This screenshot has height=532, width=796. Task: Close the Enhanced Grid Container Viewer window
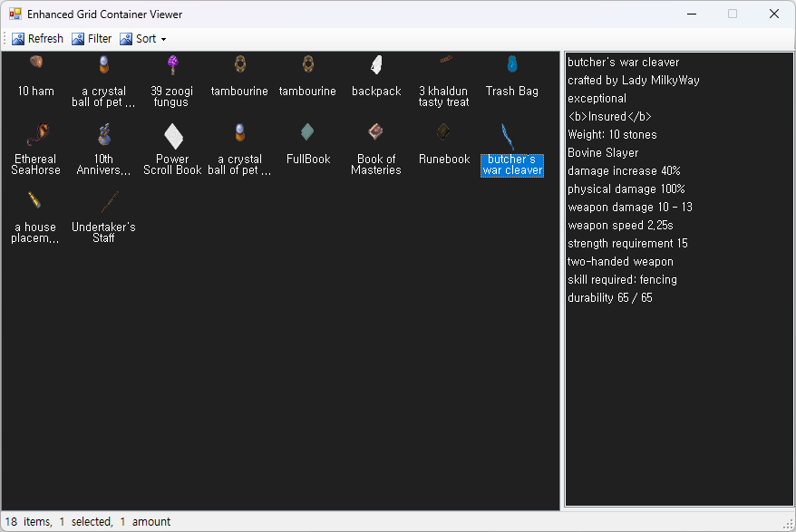coord(773,14)
